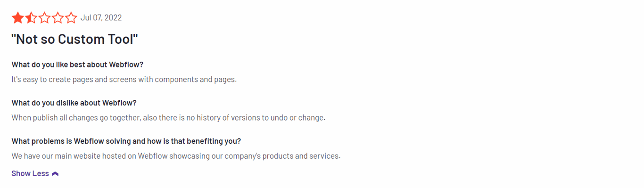
Task: Choose the fifth empty rating star
Action: click(71, 18)
